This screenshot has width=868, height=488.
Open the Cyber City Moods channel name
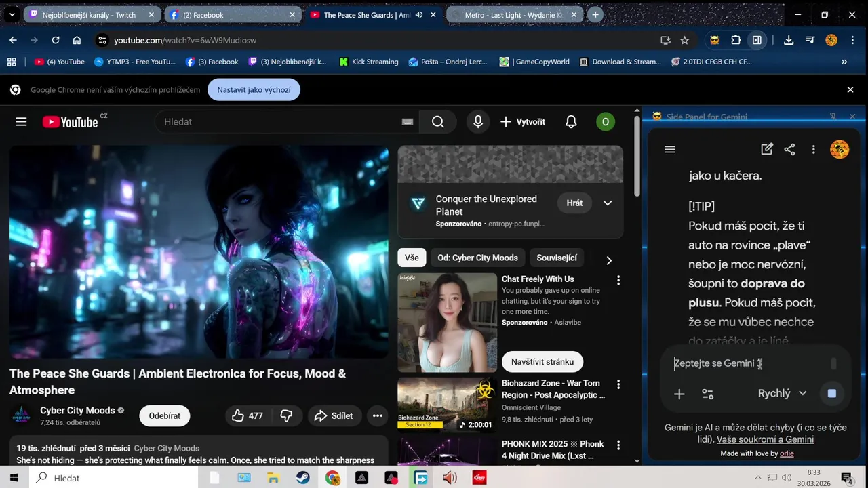tap(77, 410)
